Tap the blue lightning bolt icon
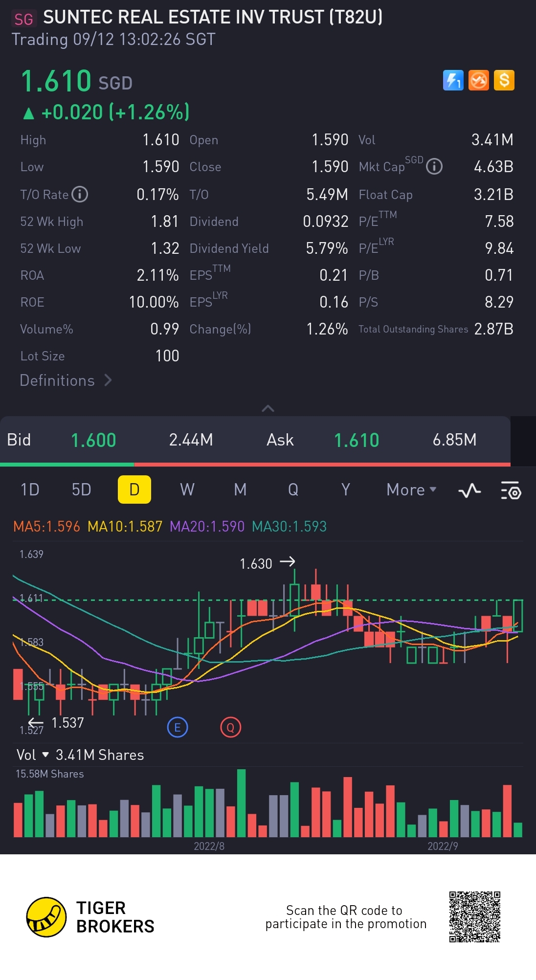 [x=453, y=80]
